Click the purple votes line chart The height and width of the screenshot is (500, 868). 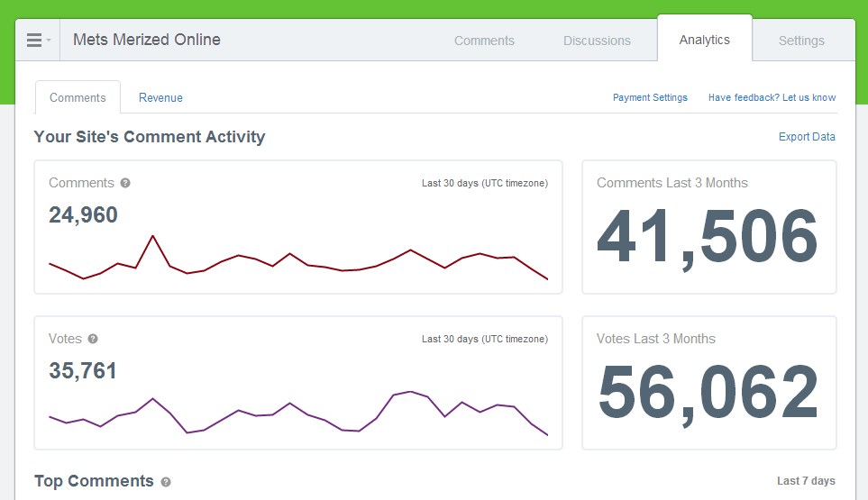pyautogui.click(x=297, y=414)
